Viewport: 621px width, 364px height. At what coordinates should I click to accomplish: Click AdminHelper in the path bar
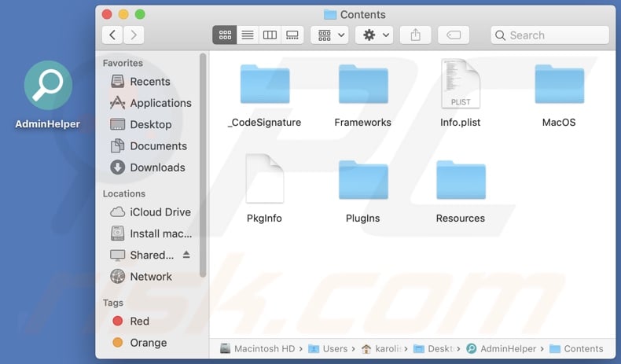(x=501, y=348)
